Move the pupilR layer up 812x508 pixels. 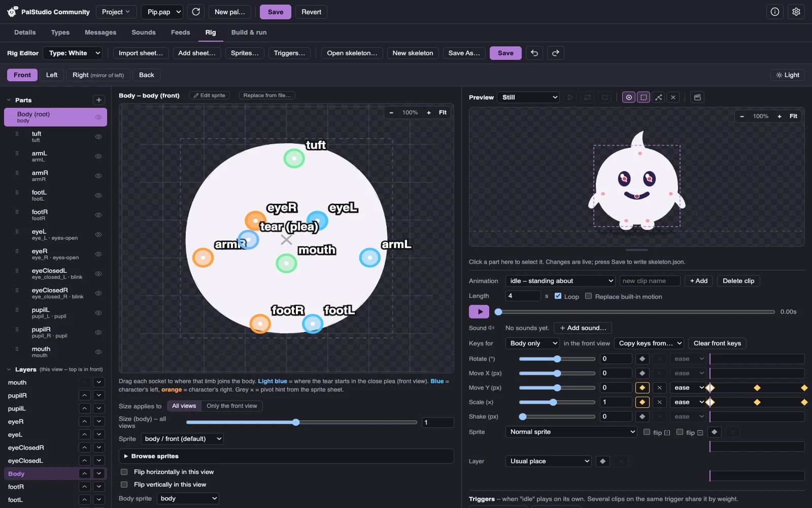click(x=85, y=395)
